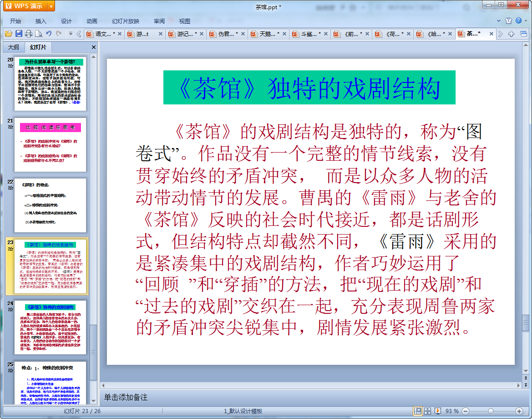
Task: Open the 设计 ribbon tab
Action: coord(66,21)
